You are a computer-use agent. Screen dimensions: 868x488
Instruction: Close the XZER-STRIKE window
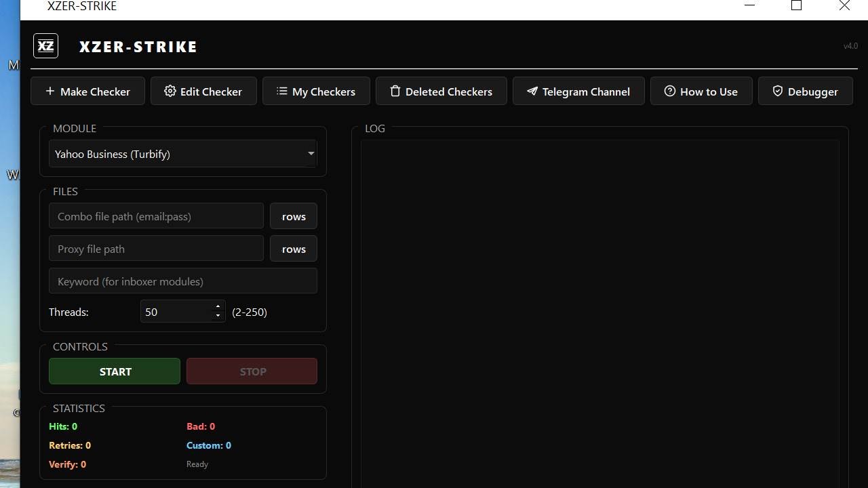pyautogui.click(x=844, y=5)
